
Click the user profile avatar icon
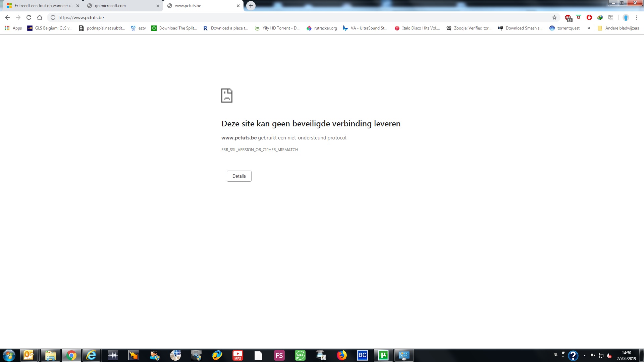pos(626,17)
